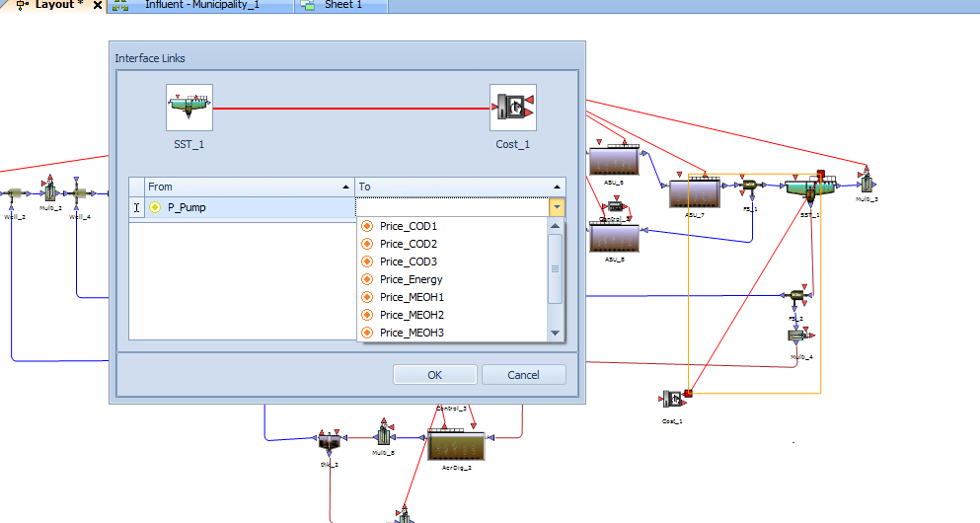
Task: Sort by the To column header
Action: tap(460, 187)
